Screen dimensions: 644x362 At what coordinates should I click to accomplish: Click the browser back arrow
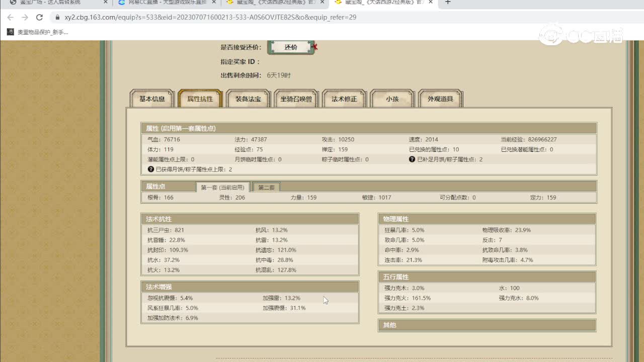point(11,17)
